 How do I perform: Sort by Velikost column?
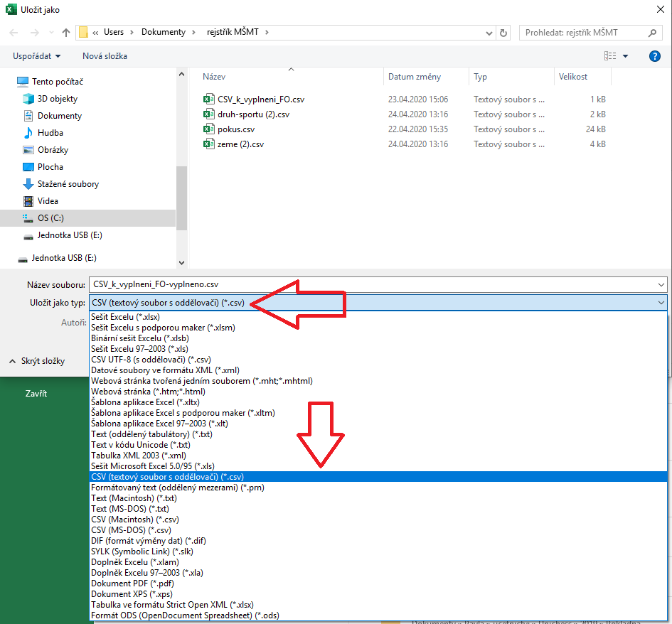pyautogui.click(x=572, y=77)
